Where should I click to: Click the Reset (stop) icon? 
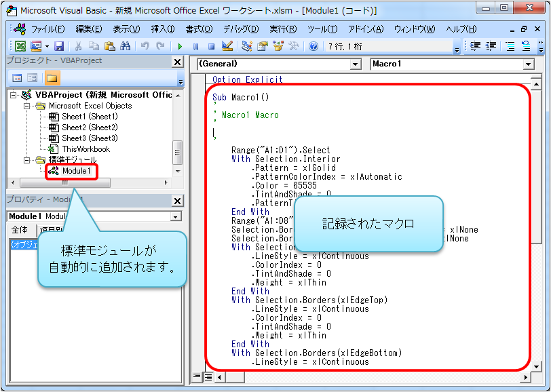(211, 46)
